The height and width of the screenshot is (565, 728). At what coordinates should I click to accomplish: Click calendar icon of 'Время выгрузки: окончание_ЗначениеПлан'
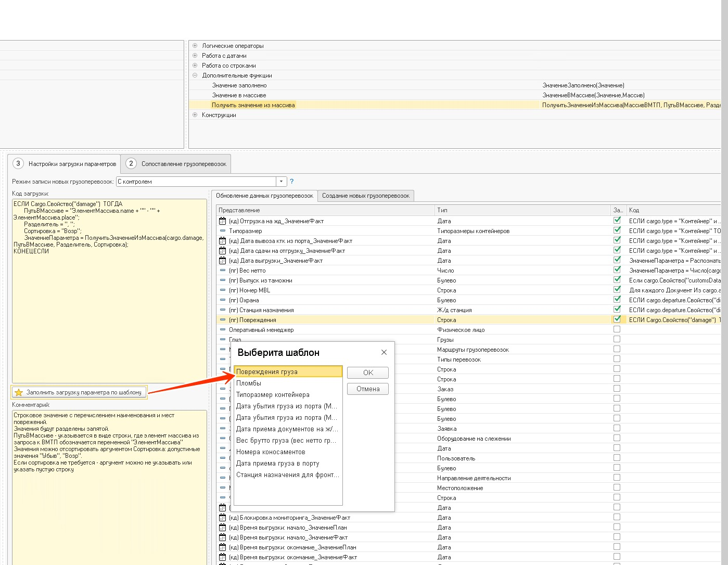223,547
